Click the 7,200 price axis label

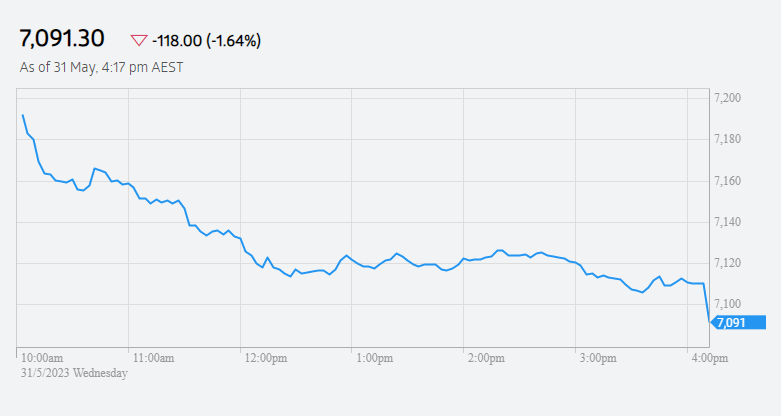[x=728, y=98]
